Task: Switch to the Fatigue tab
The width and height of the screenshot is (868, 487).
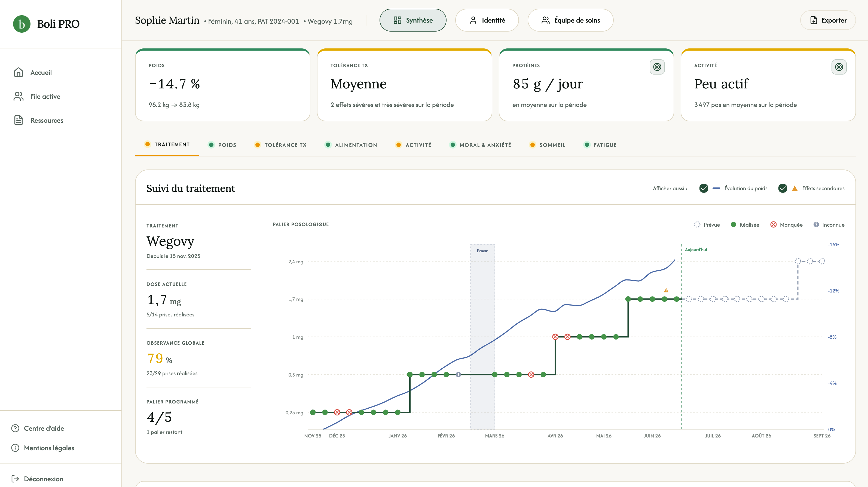Action: (600, 145)
